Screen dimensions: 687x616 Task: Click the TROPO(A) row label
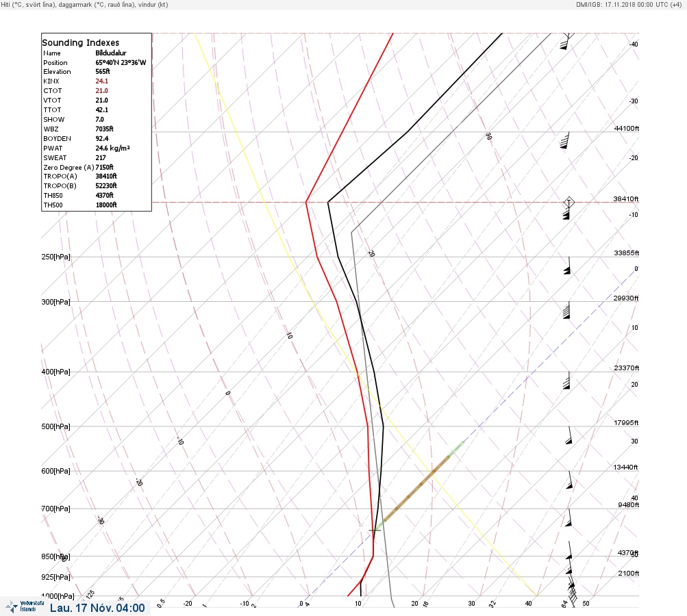tap(60, 177)
